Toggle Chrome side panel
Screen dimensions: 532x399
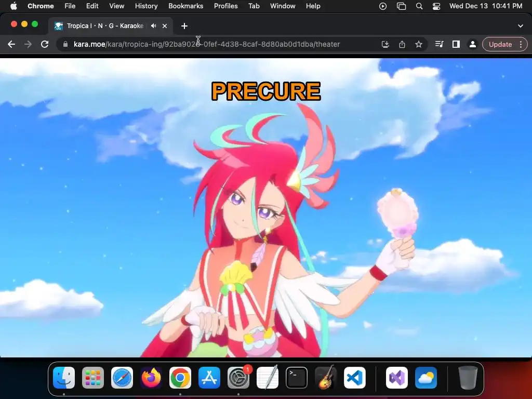click(x=456, y=44)
